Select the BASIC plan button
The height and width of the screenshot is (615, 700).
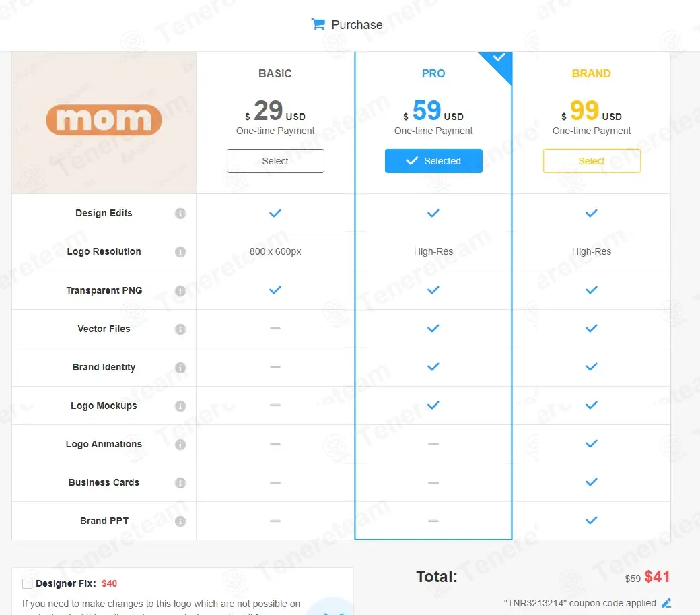point(275,161)
